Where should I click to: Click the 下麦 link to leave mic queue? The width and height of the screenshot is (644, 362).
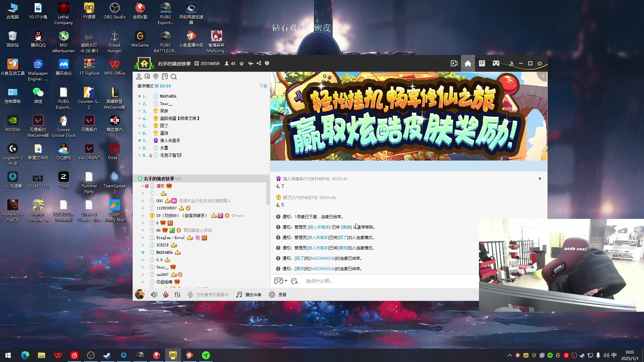point(263,86)
